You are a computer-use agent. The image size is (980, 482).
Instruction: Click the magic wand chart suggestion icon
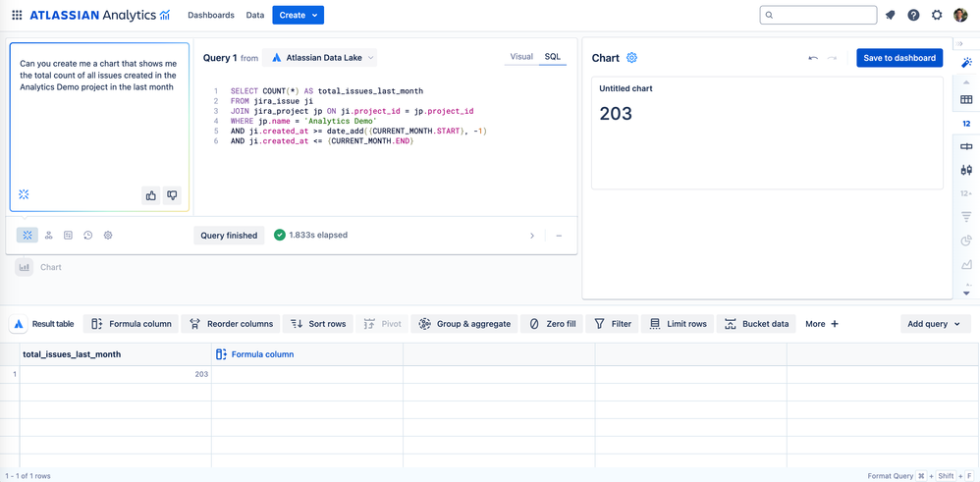(x=966, y=62)
